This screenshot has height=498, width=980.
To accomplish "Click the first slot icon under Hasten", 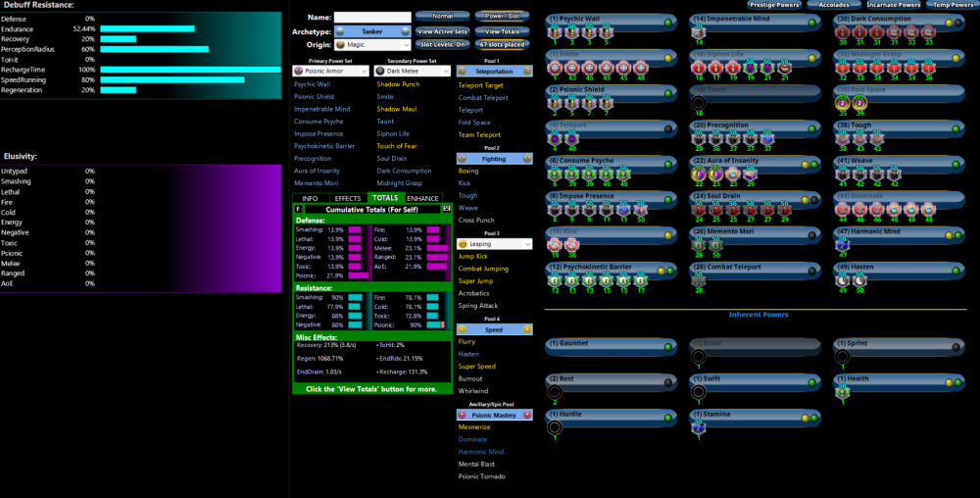I will 842,282.
